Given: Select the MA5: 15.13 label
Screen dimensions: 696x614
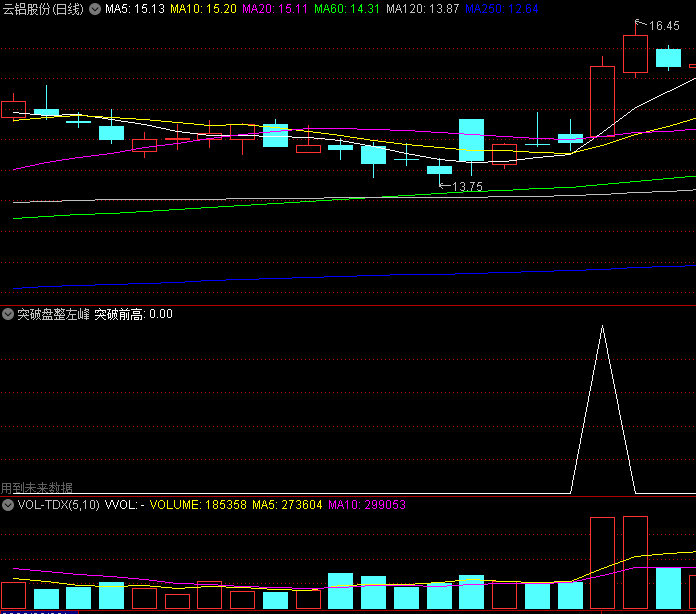Looking at the screenshot, I should point(135,9).
